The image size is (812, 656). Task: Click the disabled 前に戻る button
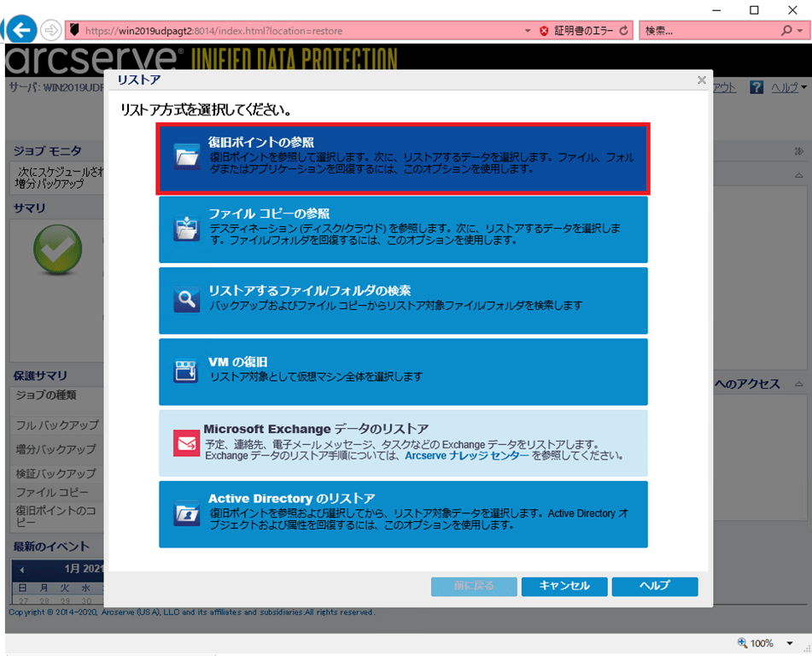tap(474, 586)
